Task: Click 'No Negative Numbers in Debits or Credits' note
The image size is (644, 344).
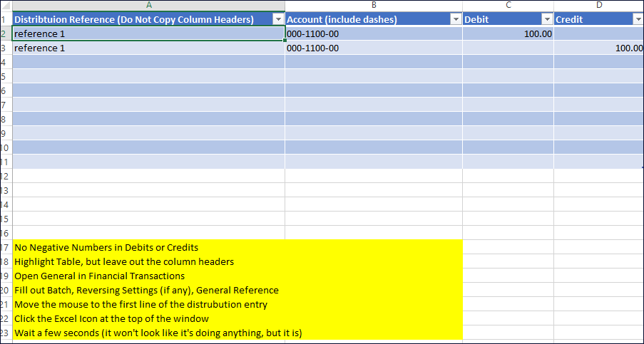Action: (x=106, y=247)
